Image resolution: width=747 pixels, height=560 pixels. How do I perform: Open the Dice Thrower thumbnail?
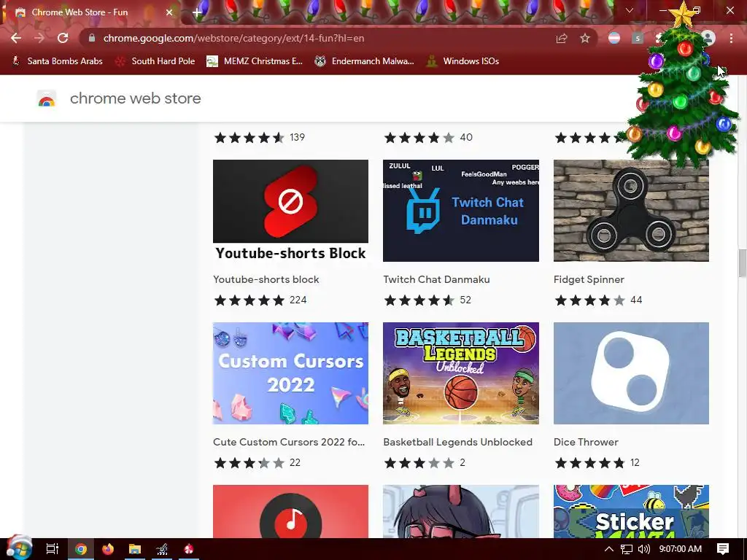(x=631, y=373)
